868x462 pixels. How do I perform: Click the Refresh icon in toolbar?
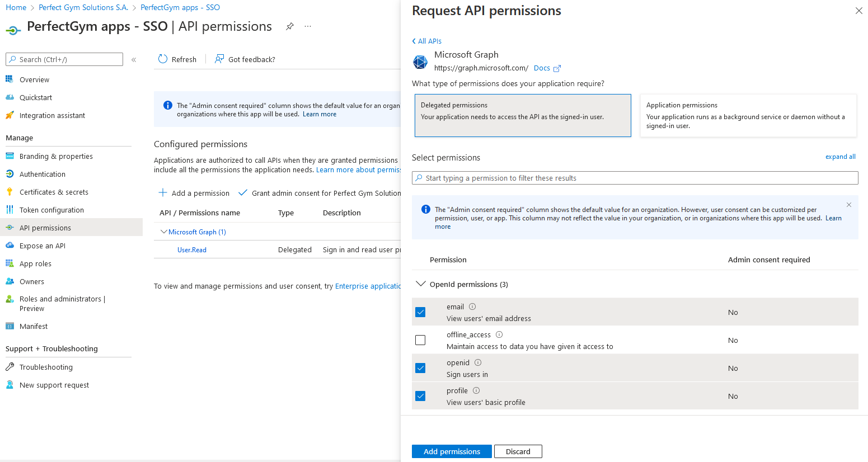click(x=163, y=59)
